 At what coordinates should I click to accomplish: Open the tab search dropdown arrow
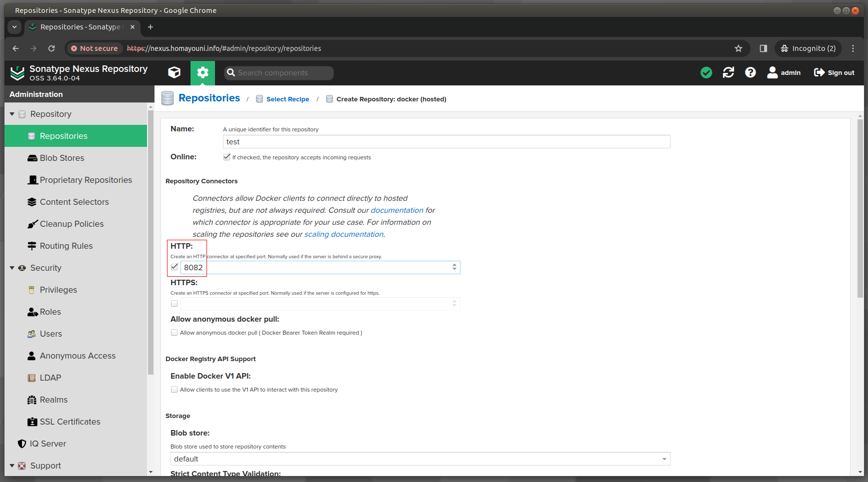pos(14,27)
